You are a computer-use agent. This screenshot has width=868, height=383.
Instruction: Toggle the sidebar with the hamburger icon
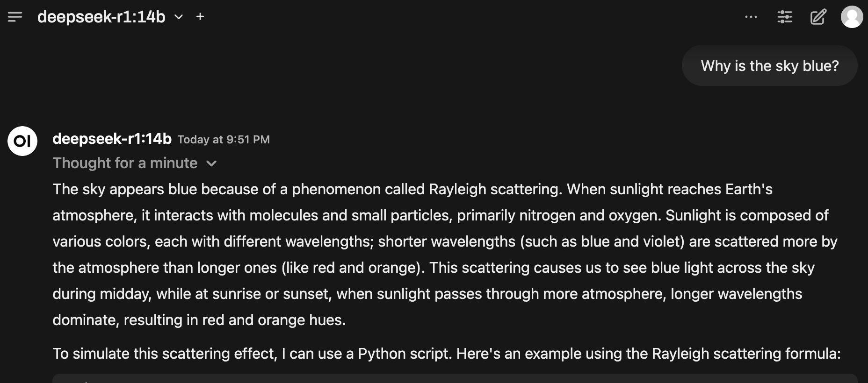(x=15, y=17)
